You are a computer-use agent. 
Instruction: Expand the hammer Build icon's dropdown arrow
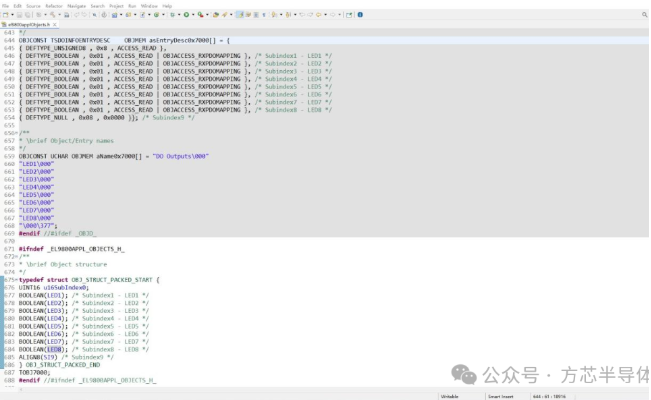coord(59,15)
